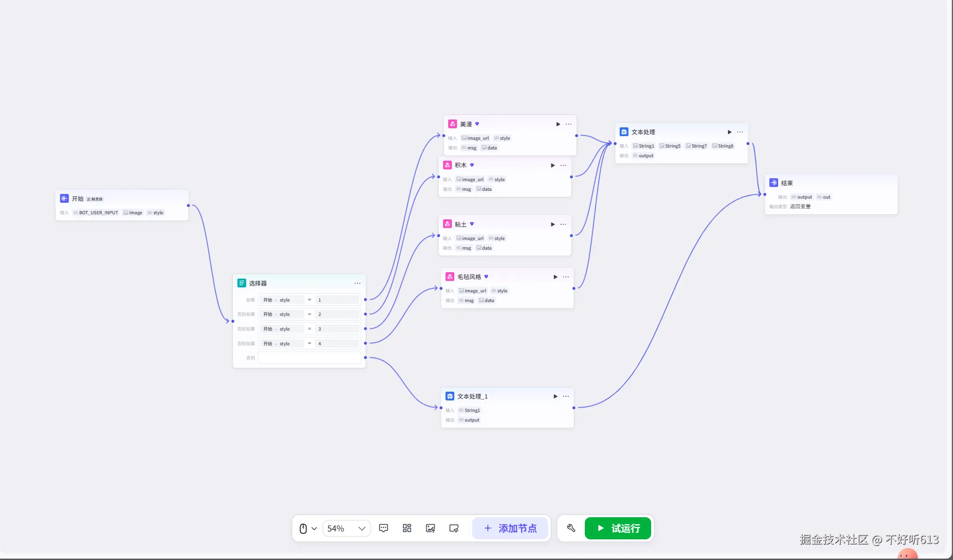The image size is (953, 560).
Task: Click the 美漫 plugin node icon
Action: (x=452, y=124)
